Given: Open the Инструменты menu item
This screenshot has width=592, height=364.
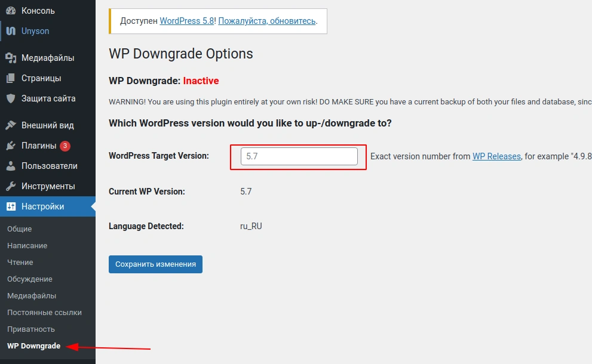Looking at the screenshot, I should coord(48,186).
